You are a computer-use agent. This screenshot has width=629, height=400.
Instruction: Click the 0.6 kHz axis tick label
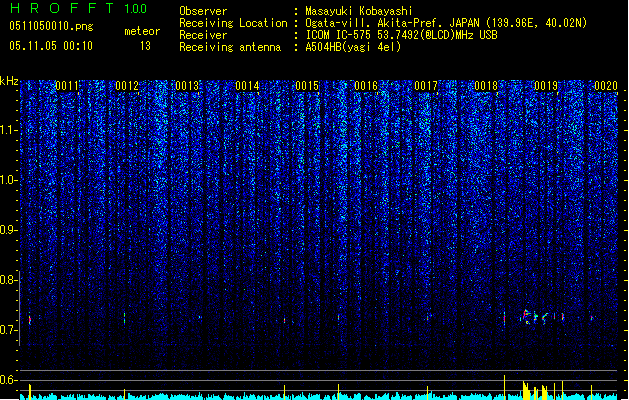tap(9, 380)
